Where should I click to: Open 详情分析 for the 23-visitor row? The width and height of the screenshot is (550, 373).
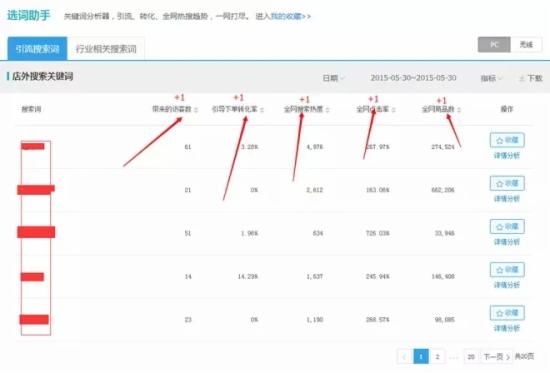[507, 328]
